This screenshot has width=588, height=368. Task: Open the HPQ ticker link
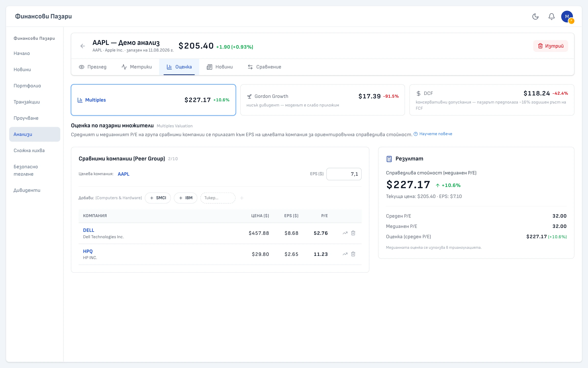88,251
